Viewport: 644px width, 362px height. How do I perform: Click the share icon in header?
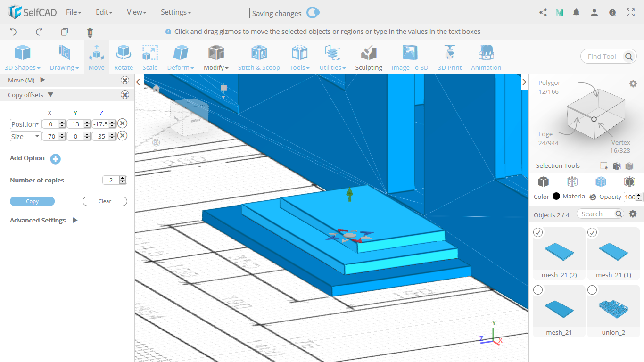coord(543,13)
